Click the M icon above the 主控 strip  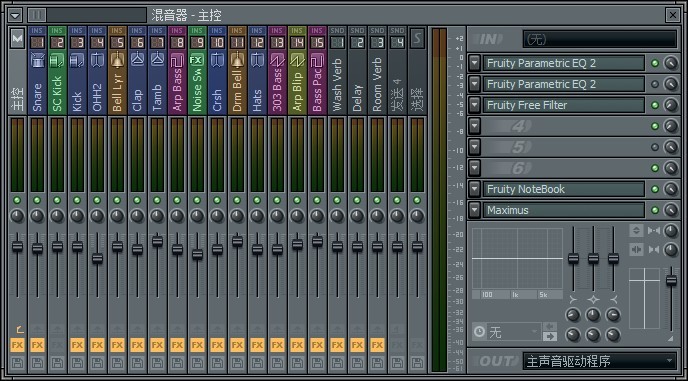click(17, 39)
